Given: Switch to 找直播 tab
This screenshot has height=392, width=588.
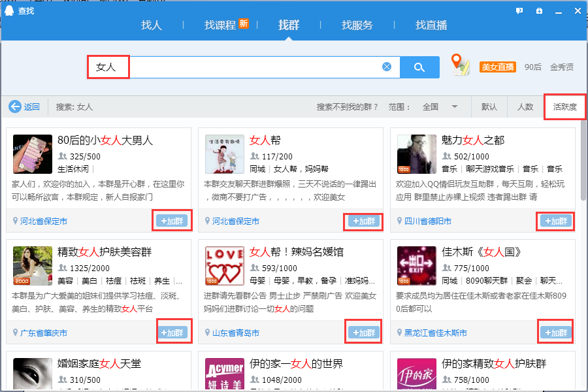Looking at the screenshot, I should [x=431, y=25].
